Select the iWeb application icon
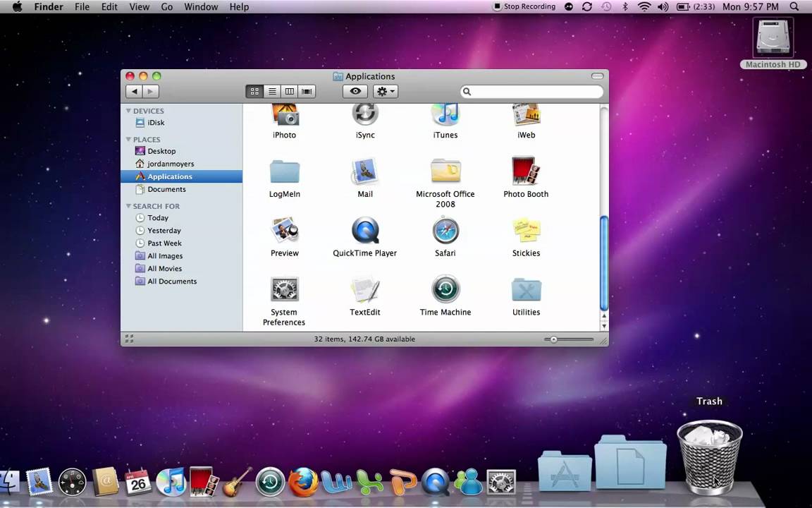 (526, 114)
